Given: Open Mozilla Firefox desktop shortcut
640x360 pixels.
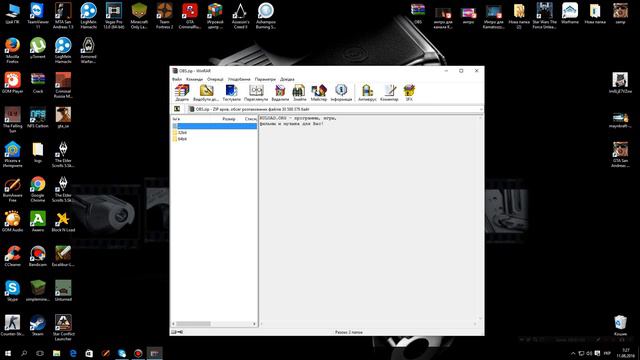Looking at the screenshot, I should pos(12,50).
